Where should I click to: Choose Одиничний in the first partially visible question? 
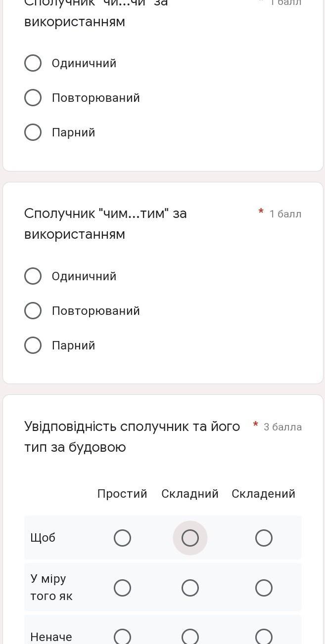[33, 63]
